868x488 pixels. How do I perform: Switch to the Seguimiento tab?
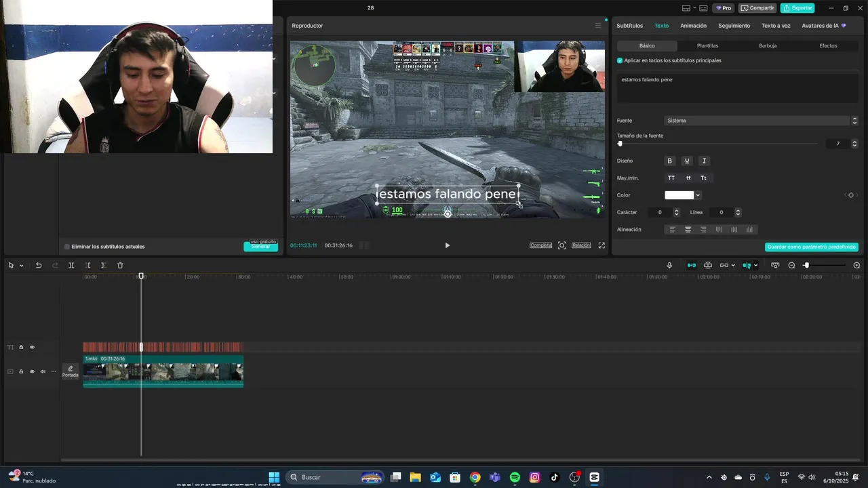(734, 26)
